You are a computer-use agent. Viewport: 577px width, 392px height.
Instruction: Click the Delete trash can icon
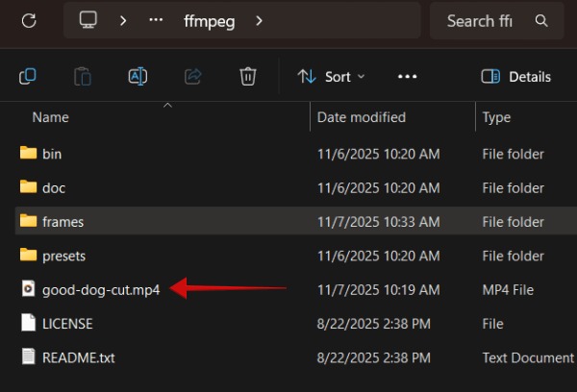coord(247,76)
